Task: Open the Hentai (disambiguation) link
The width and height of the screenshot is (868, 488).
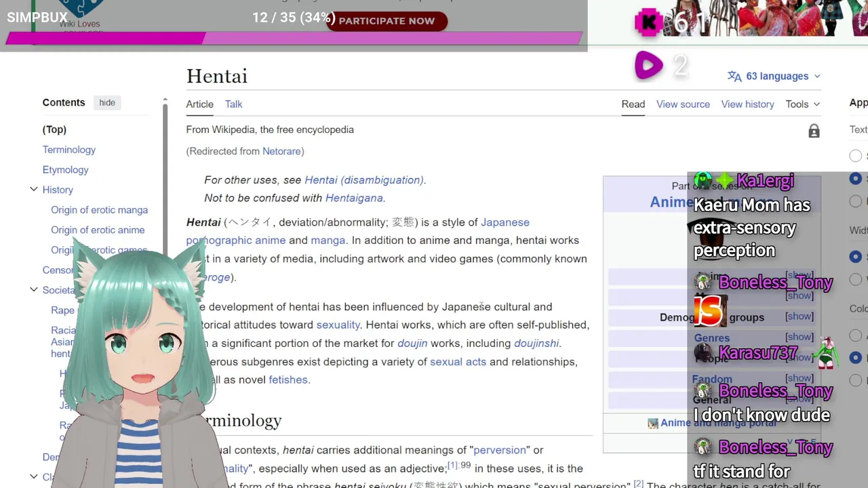Action: pyautogui.click(x=364, y=180)
